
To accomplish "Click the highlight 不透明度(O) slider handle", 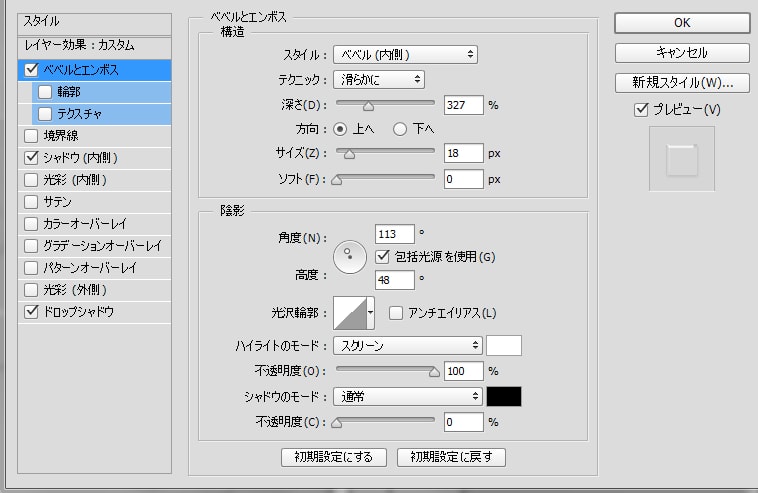I will pyautogui.click(x=434, y=372).
